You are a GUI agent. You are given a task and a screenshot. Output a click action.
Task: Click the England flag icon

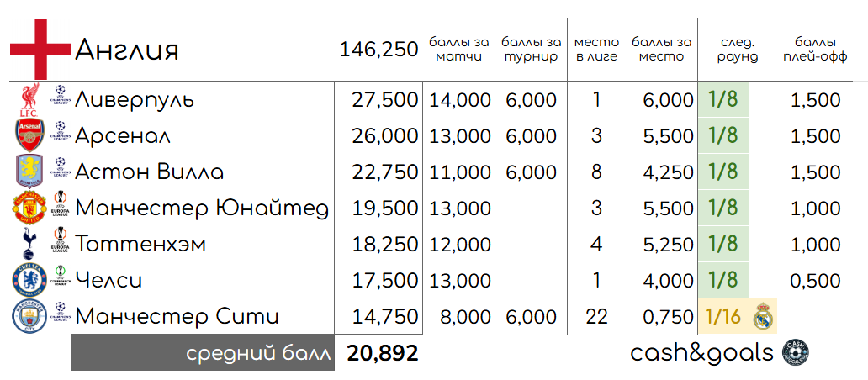[x=40, y=50]
